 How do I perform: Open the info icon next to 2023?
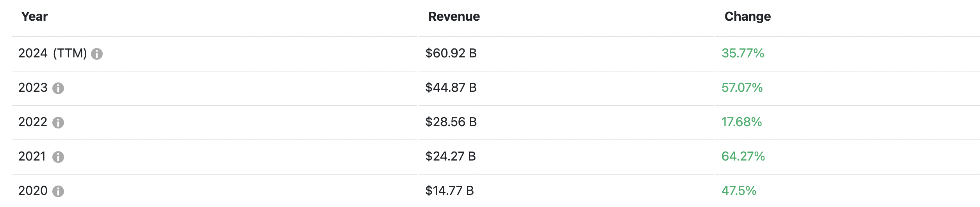point(58,88)
